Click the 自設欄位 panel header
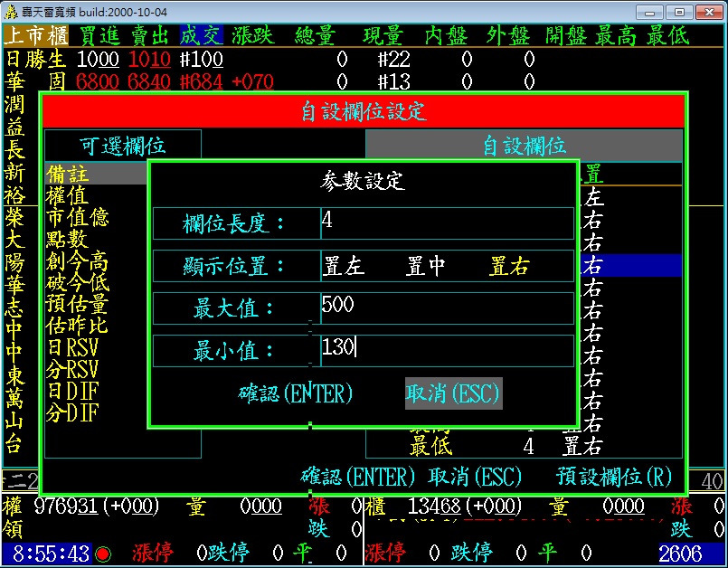 (524, 146)
